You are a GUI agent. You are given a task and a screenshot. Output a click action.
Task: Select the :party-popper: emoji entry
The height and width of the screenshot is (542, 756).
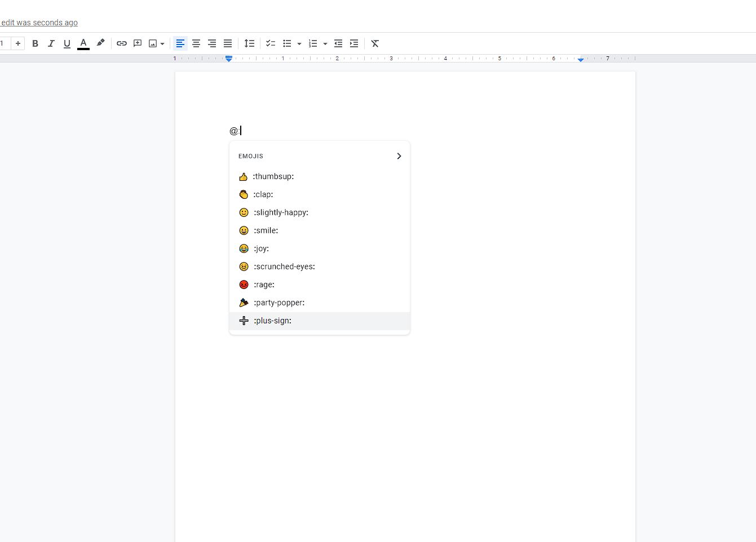[279, 303]
